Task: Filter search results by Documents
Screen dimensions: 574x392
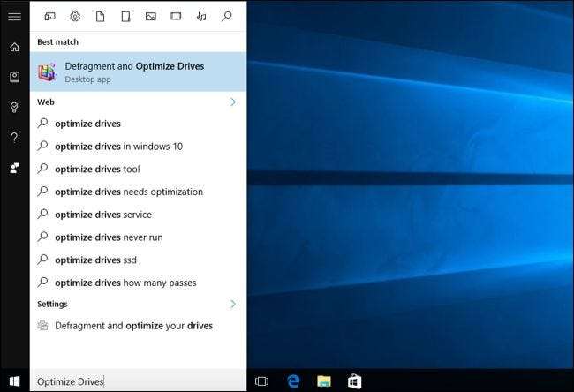Action: (x=100, y=16)
